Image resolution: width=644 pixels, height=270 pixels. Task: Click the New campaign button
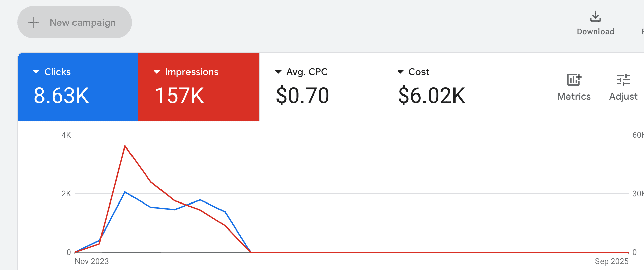pyautogui.click(x=75, y=22)
